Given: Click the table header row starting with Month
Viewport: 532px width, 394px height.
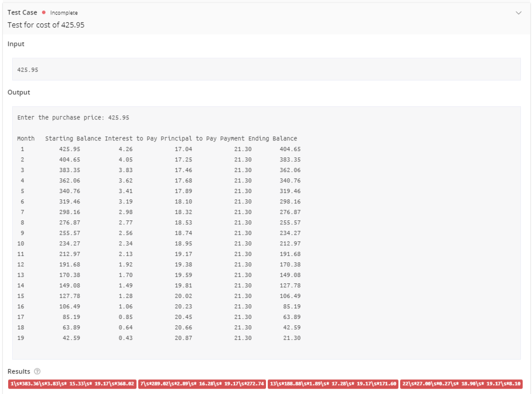Looking at the screenshot, I should pyautogui.click(x=157, y=138).
